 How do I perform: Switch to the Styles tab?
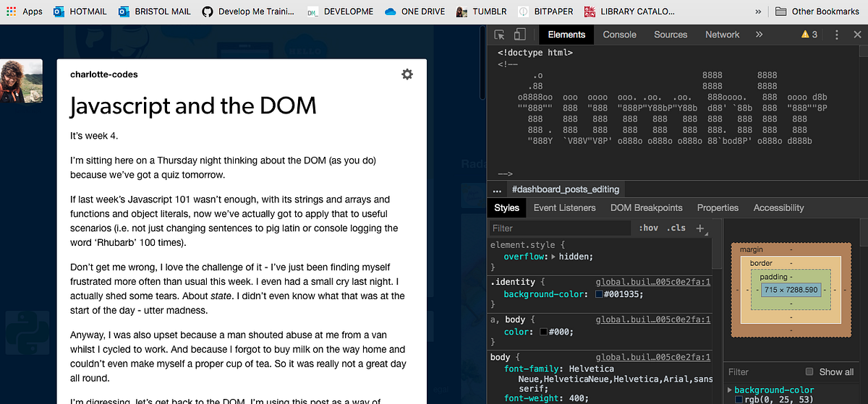pos(506,208)
